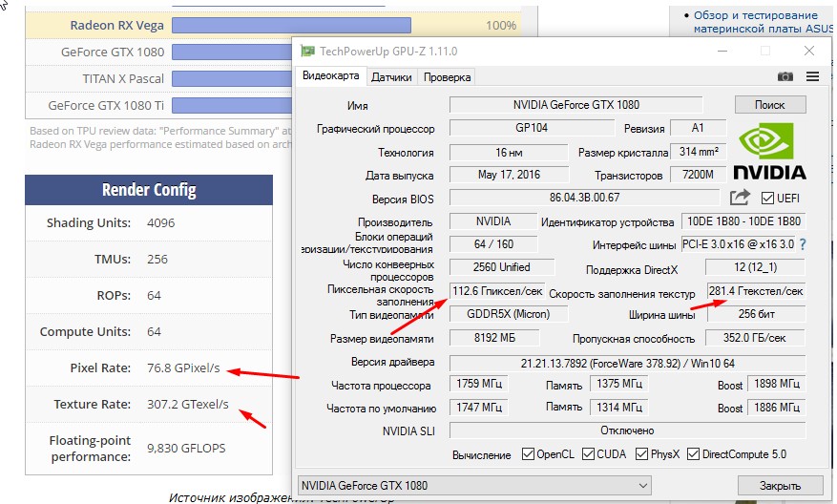Toggle the OpenCL checkbox
Image resolution: width=837 pixels, height=504 pixels.
[529, 454]
